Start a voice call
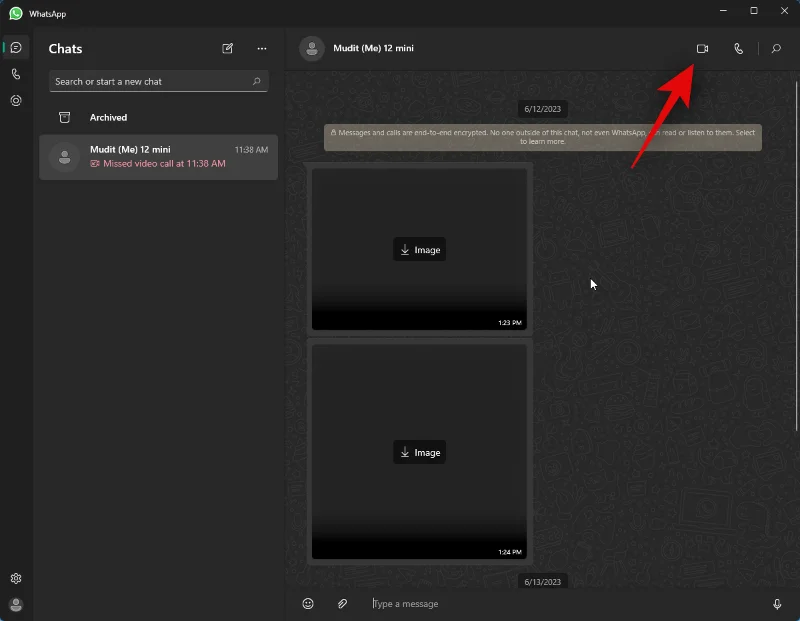This screenshot has width=800, height=621. (738, 48)
